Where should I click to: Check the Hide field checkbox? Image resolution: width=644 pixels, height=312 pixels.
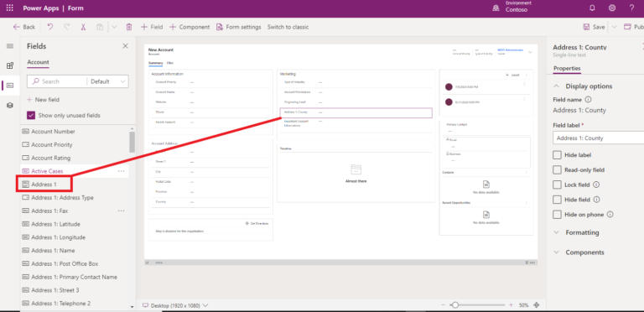tap(557, 200)
